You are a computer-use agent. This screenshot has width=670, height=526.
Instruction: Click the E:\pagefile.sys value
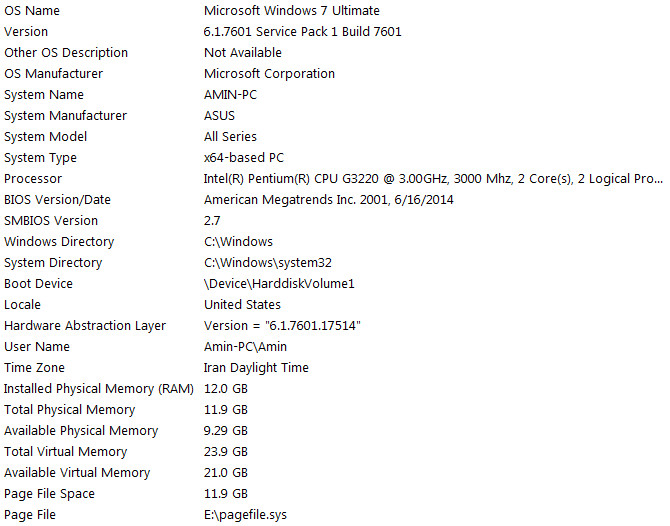click(245, 515)
